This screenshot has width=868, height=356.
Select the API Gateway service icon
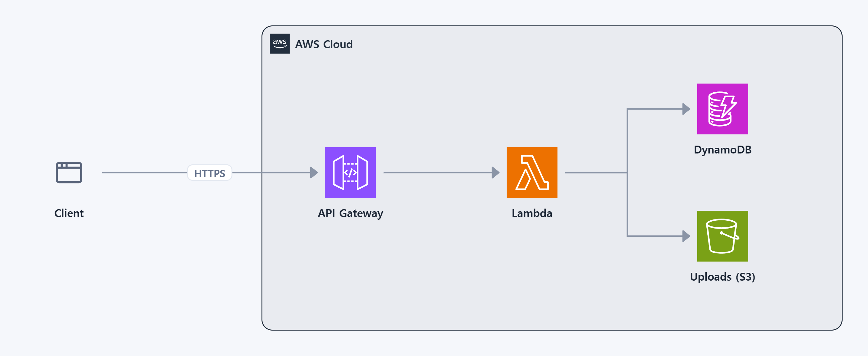point(350,172)
